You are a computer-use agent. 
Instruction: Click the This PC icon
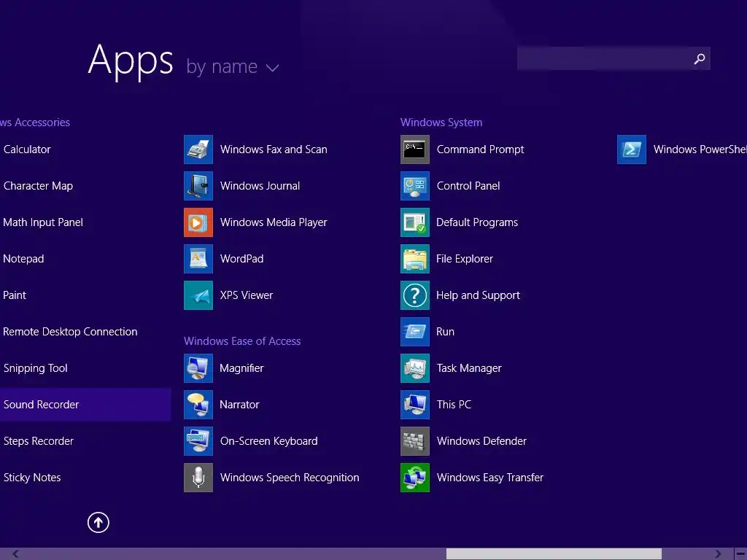tap(415, 405)
